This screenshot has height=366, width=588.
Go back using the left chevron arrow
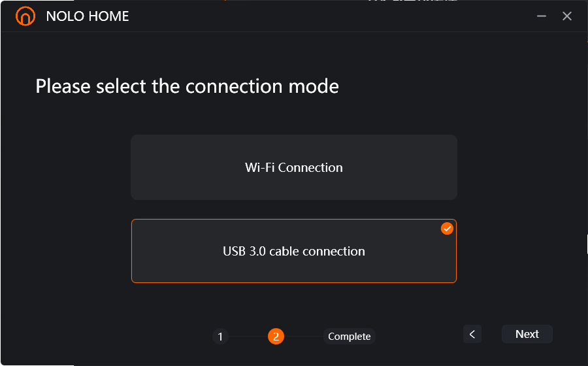tap(472, 334)
